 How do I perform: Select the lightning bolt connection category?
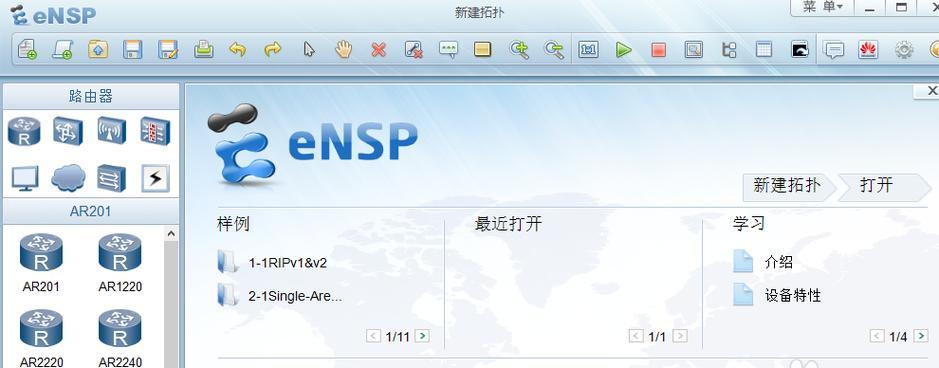coord(155,178)
